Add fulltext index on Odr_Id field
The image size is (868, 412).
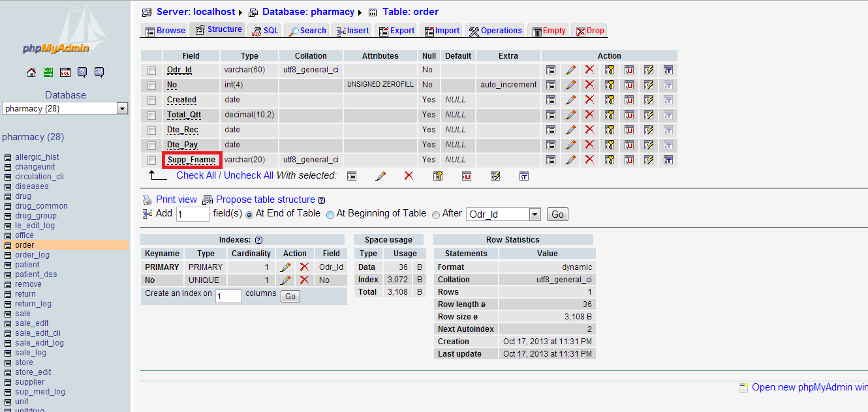pos(668,70)
